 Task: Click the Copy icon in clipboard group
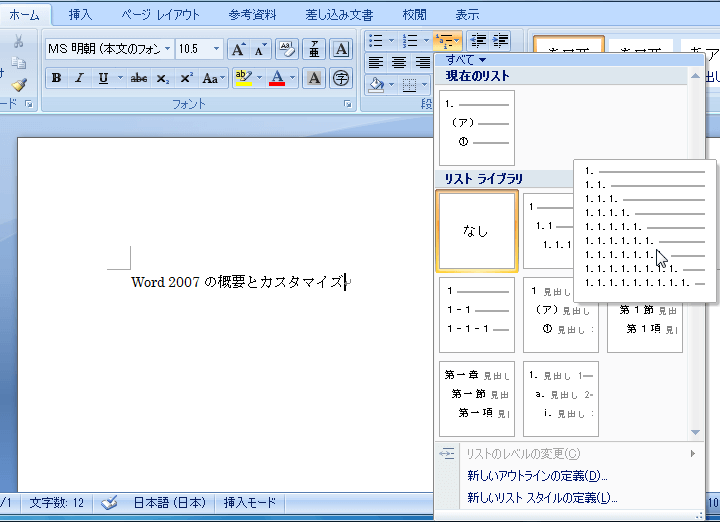18,62
